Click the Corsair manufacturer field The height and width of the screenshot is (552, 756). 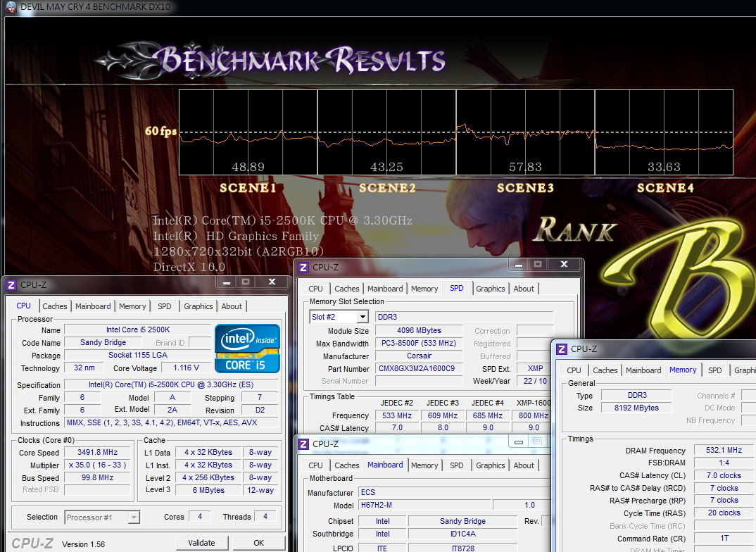click(x=419, y=356)
